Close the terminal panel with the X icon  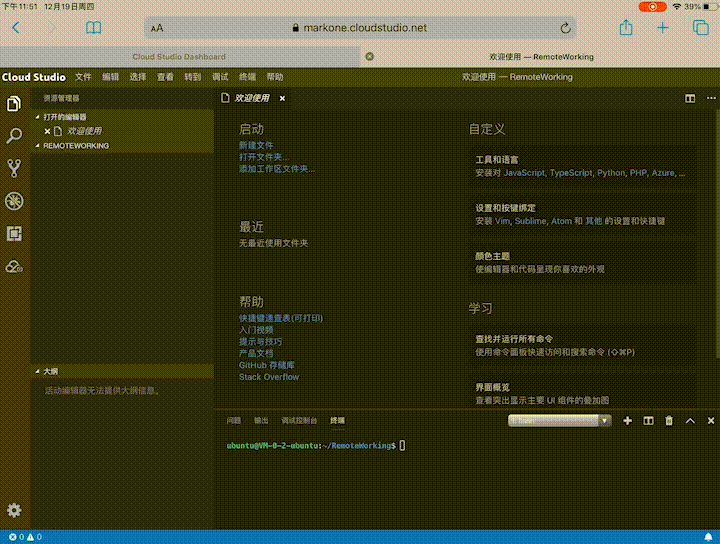(x=711, y=421)
